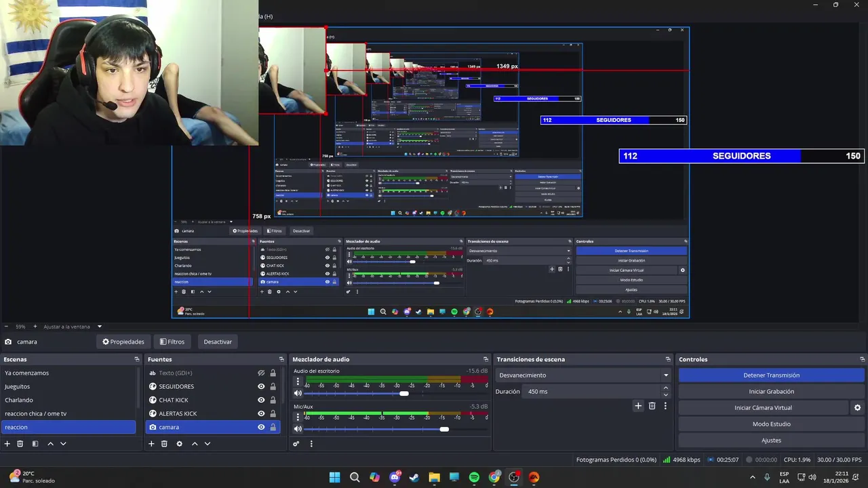Click Iniciar Cámara Virtual button
868x488 pixels.
click(x=763, y=407)
